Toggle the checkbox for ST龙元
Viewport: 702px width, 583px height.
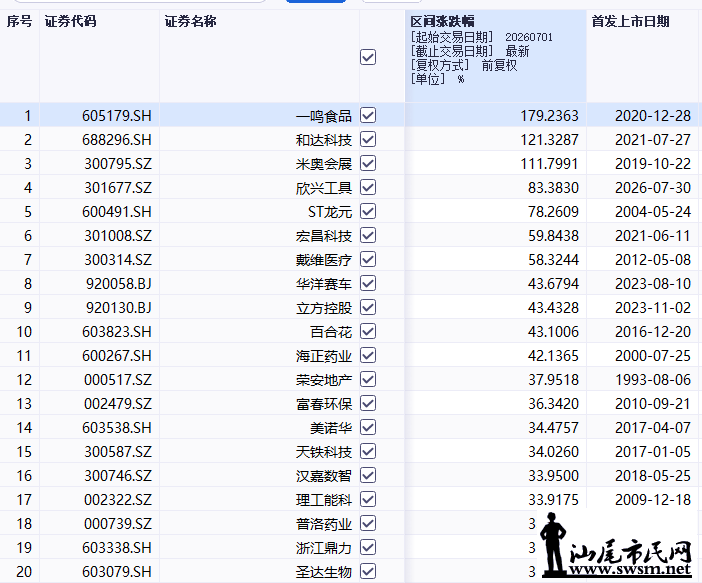pos(368,211)
